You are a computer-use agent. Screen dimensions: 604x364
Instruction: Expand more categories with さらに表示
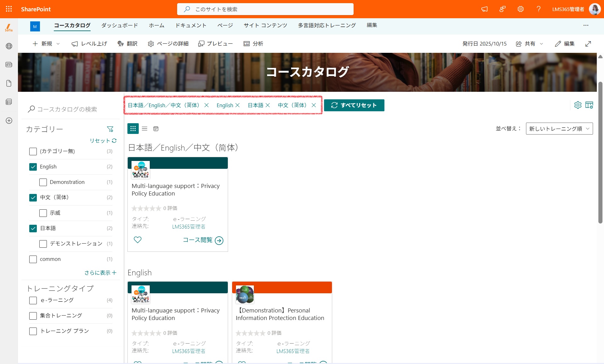[x=100, y=273]
